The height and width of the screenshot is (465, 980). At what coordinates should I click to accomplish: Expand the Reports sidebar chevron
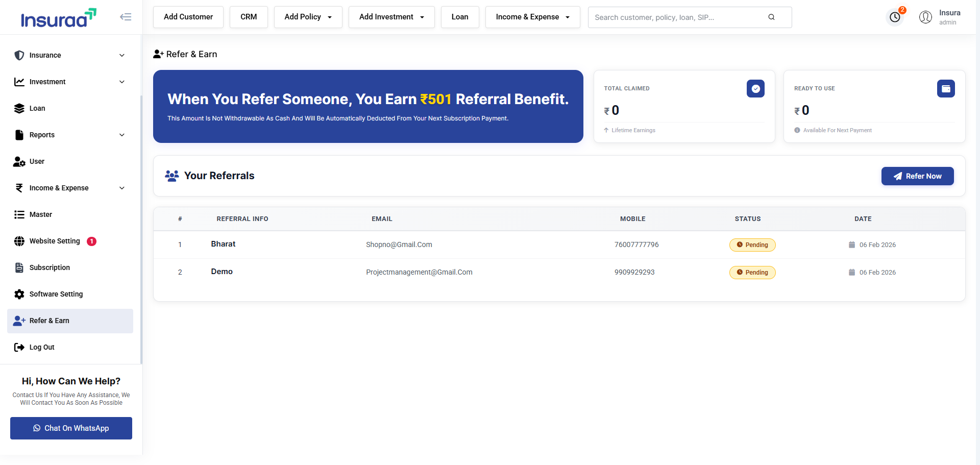tap(122, 135)
